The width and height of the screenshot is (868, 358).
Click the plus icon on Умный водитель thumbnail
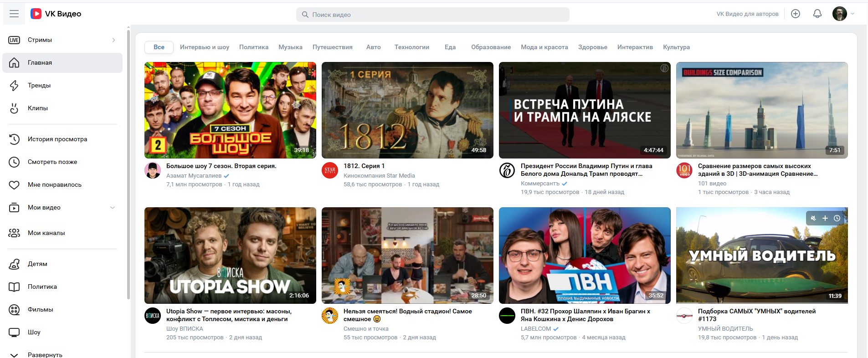pyautogui.click(x=825, y=219)
